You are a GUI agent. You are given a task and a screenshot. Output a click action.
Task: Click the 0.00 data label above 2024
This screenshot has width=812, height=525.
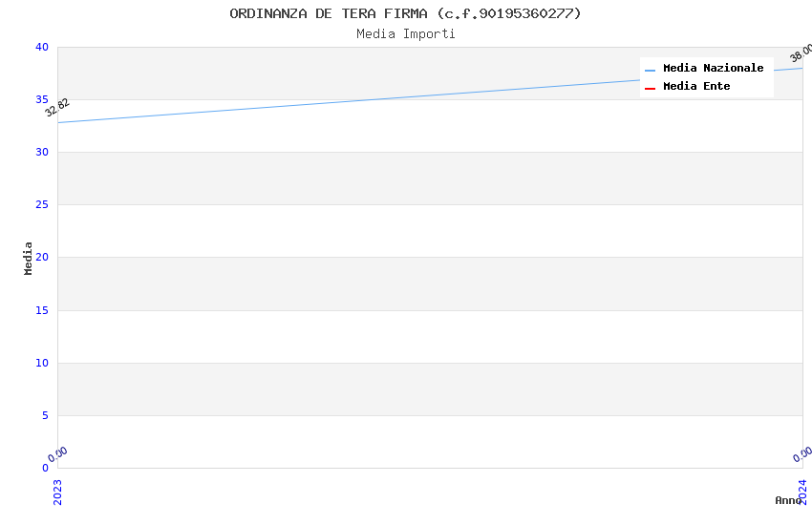click(x=803, y=453)
